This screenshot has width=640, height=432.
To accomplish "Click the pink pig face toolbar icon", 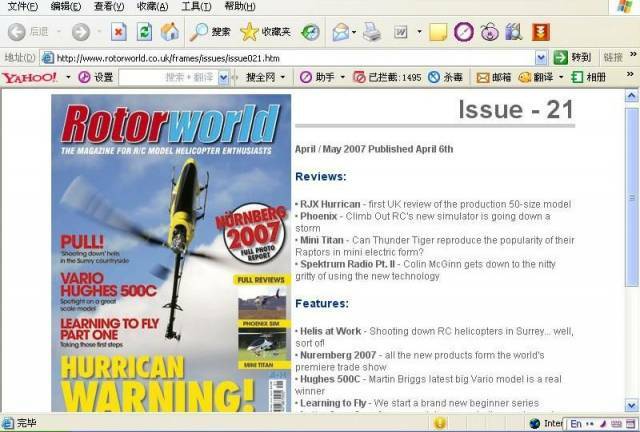I will pyautogui.click(x=489, y=32).
